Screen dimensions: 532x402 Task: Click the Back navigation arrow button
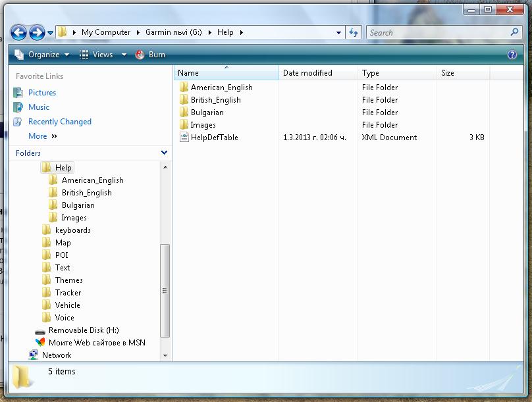pyautogui.click(x=19, y=32)
